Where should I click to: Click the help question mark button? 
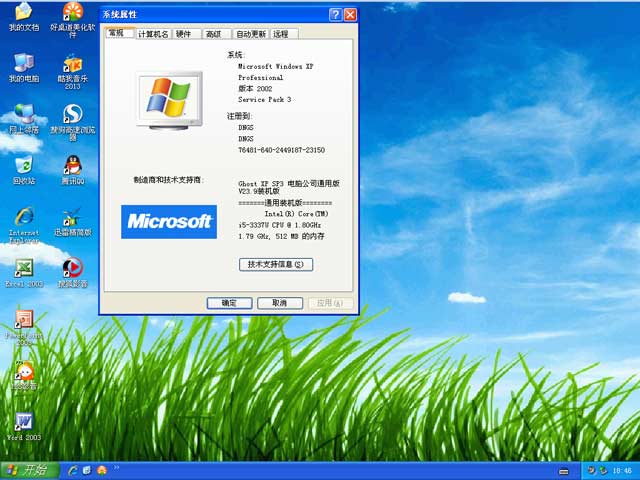pyautogui.click(x=335, y=15)
